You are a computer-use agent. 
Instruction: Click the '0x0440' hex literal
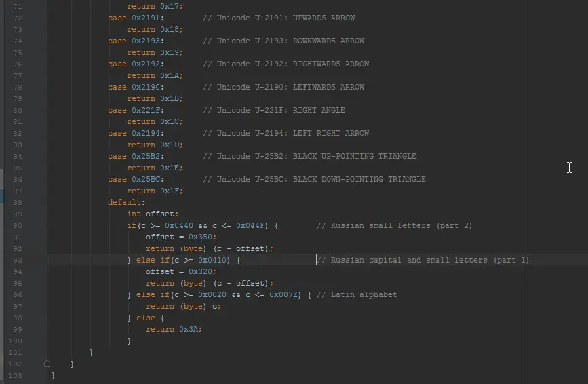point(179,226)
